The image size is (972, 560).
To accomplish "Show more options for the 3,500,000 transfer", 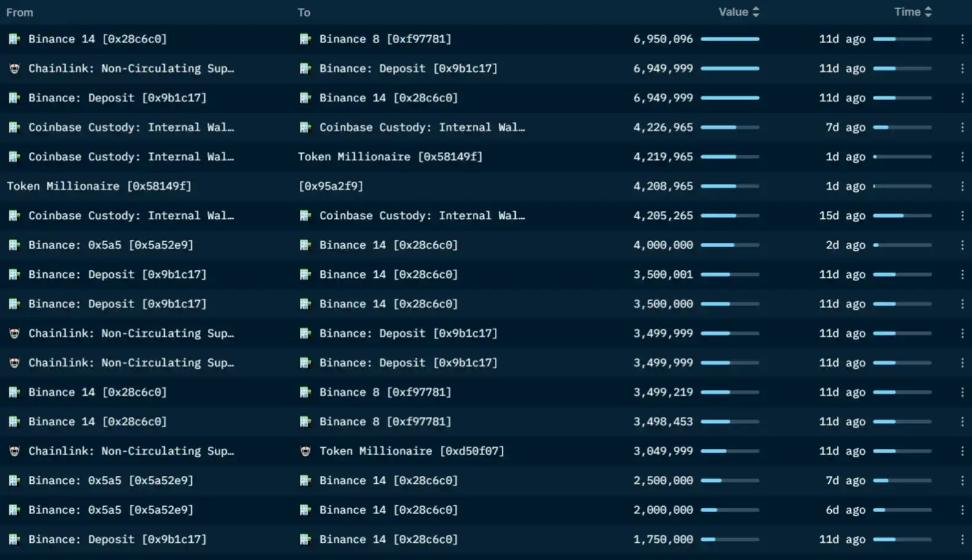I will (x=962, y=304).
